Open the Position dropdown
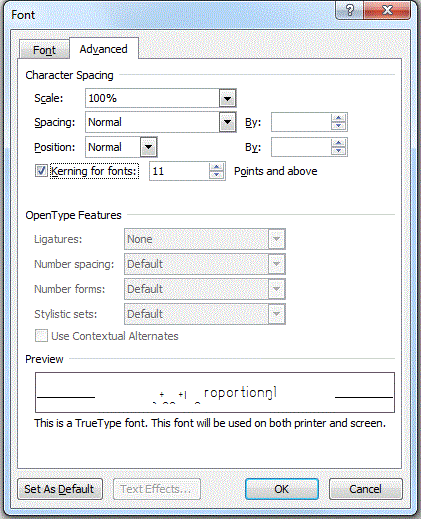421x519 pixels. coord(148,147)
